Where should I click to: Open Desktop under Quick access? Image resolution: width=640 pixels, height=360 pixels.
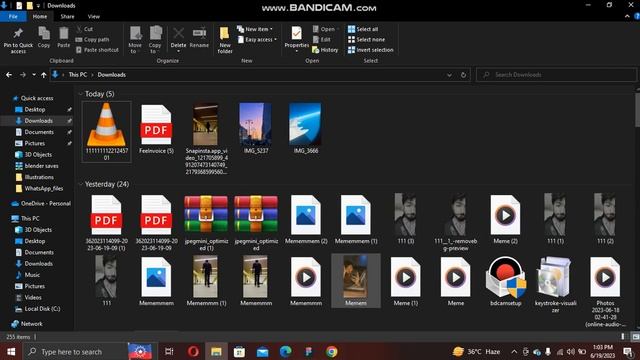tap(35, 109)
